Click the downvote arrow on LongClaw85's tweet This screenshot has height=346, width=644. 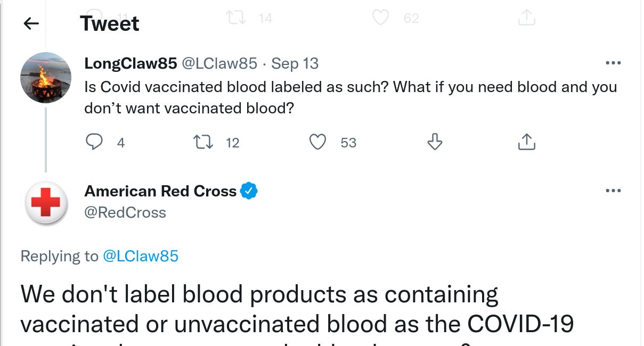pos(434,142)
